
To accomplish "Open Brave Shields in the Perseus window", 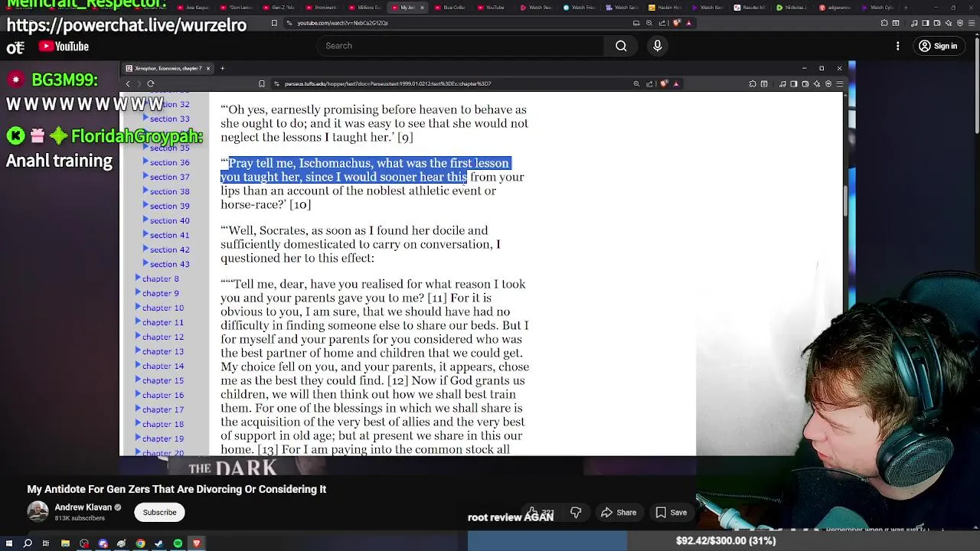I will pyautogui.click(x=664, y=83).
